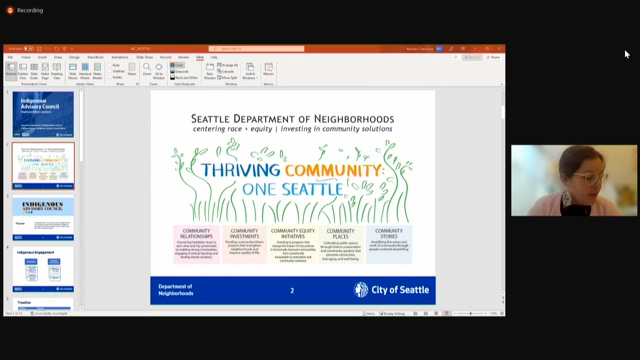Click the Comments icon near Share
Viewport: 640px width, 360px height.
[456, 58]
